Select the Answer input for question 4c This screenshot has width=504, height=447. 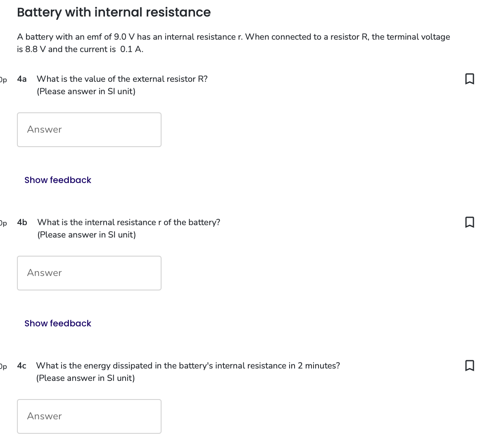tap(89, 416)
